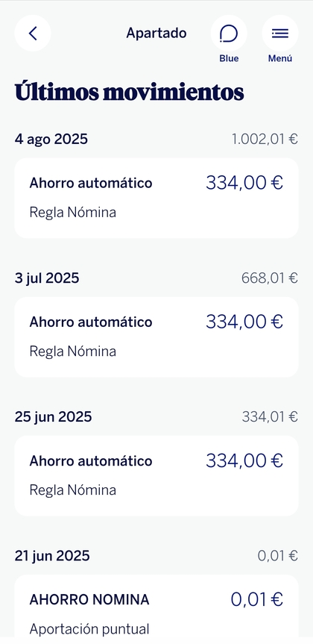Viewport: 313px width, 644px height.
Task: Tap the Aportación puntual description text
Action: [89, 629]
